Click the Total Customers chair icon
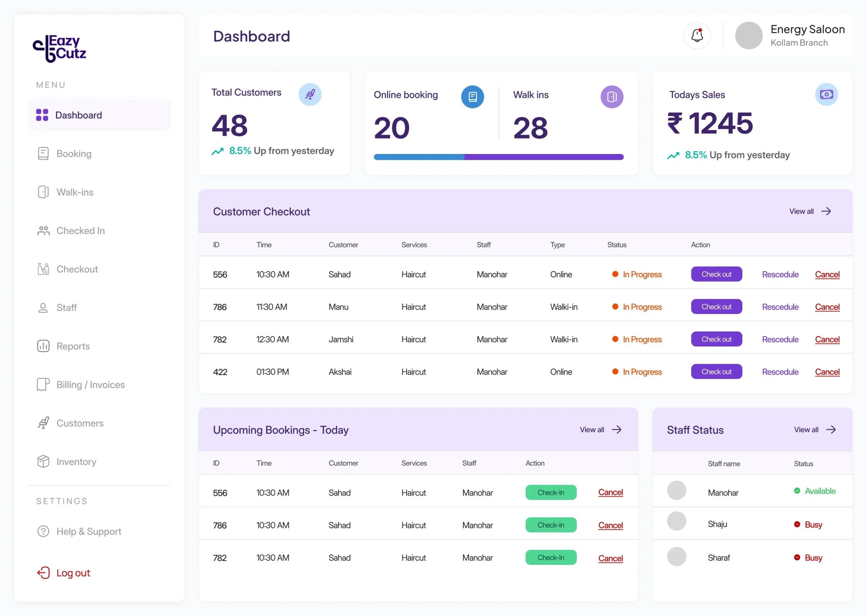Image resolution: width=867 pixels, height=616 pixels. [310, 94]
